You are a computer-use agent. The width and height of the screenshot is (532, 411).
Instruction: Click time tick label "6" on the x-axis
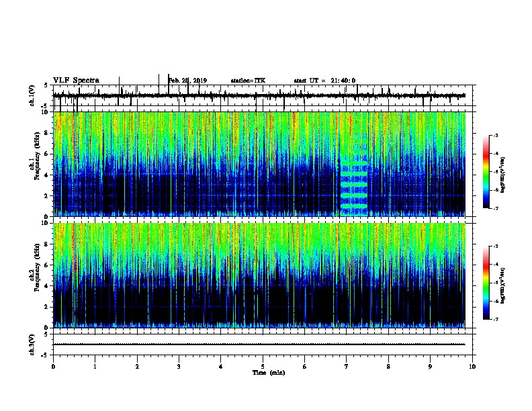[305, 367]
